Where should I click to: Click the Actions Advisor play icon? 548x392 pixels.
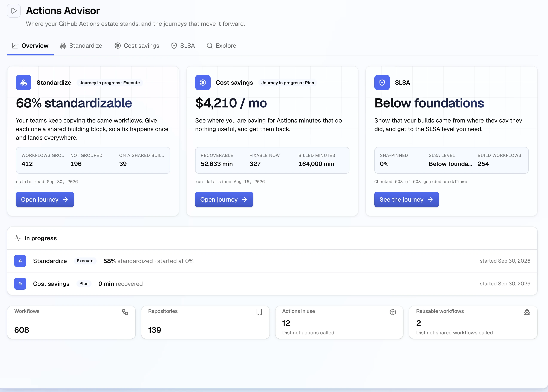click(x=14, y=11)
